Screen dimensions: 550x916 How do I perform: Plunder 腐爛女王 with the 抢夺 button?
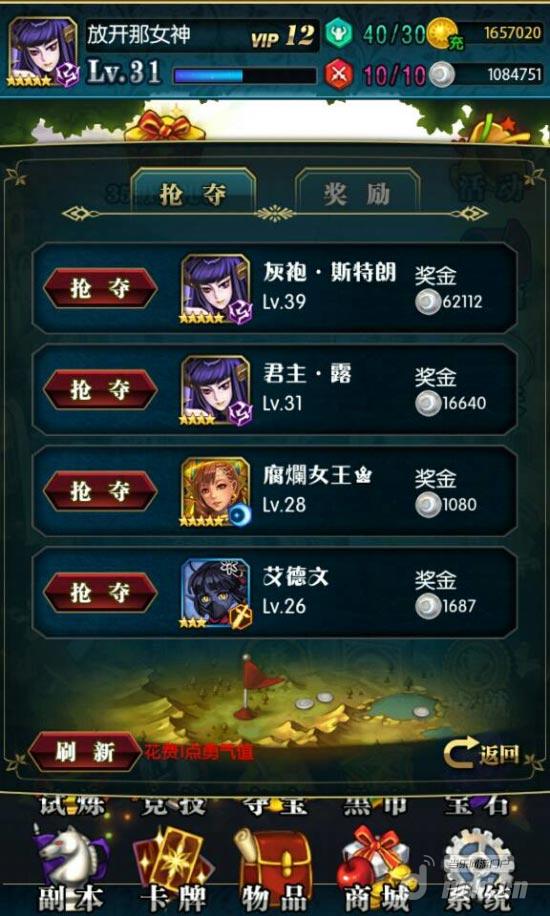pyautogui.click(x=101, y=491)
